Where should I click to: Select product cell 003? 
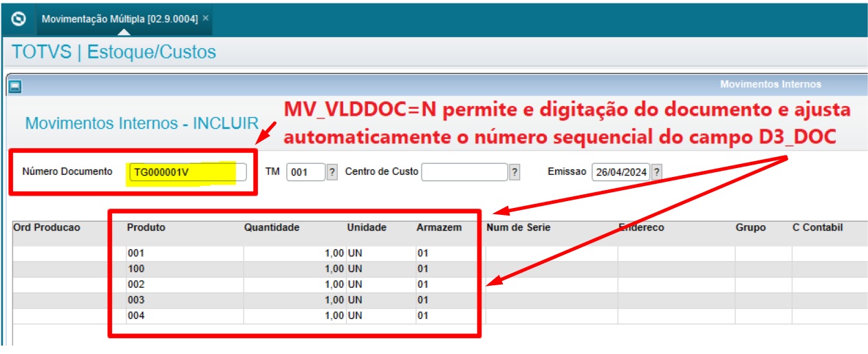(184, 300)
